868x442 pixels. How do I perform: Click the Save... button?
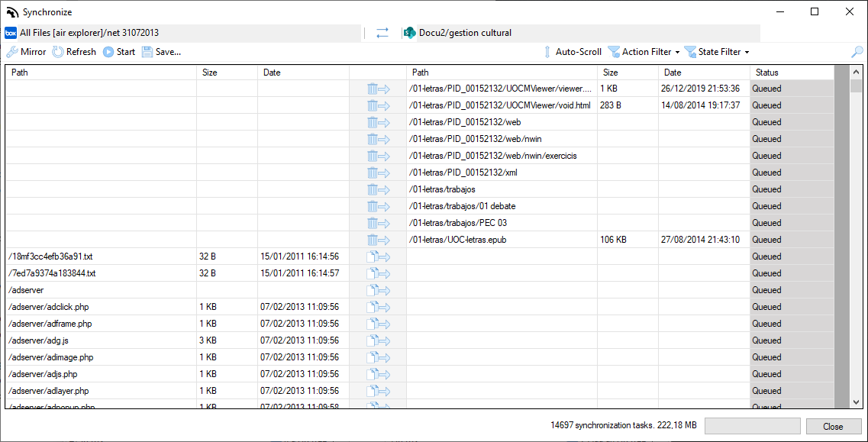(x=165, y=51)
